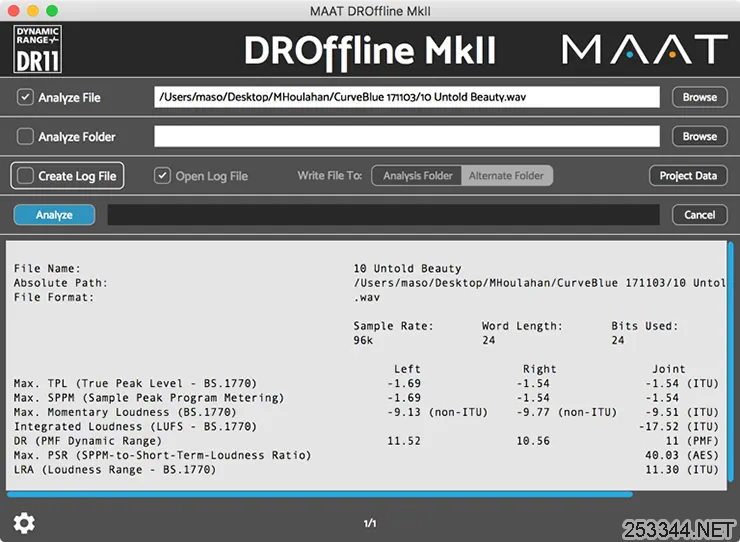
Task: Click the DR right value '10.56'
Action: tap(533, 441)
